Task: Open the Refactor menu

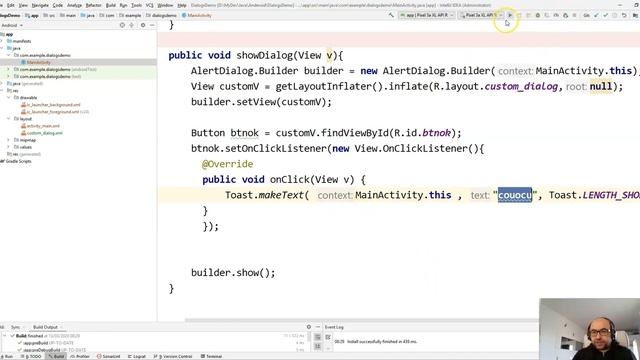Action: pos(93,5)
